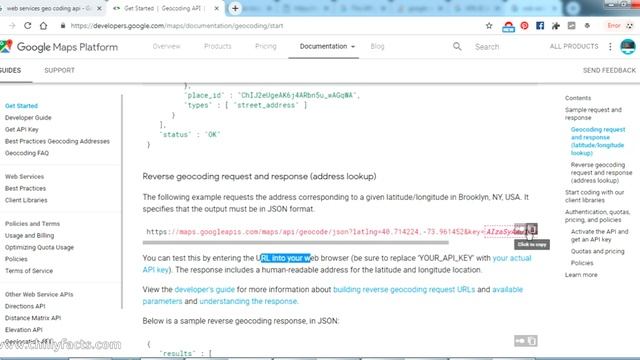640x360 pixels.
Task: Click the 'status : OK' line in JSON
Action: [x=189, y=134]
